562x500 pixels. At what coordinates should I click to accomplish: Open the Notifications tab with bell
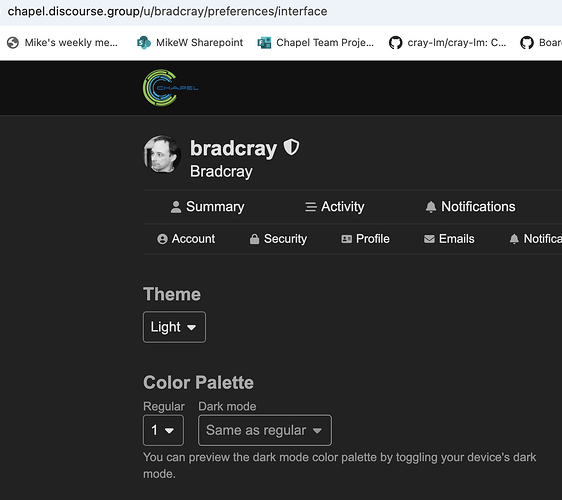pyautogui.click(x=470, y=206)
